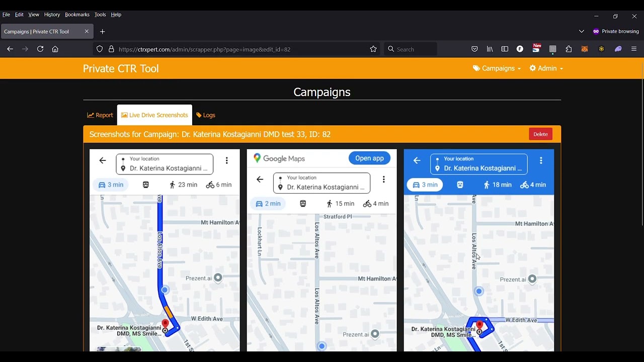This screenshot has width=644, height=362.
Task: Open the View menu
Action: tap(34, 15)
